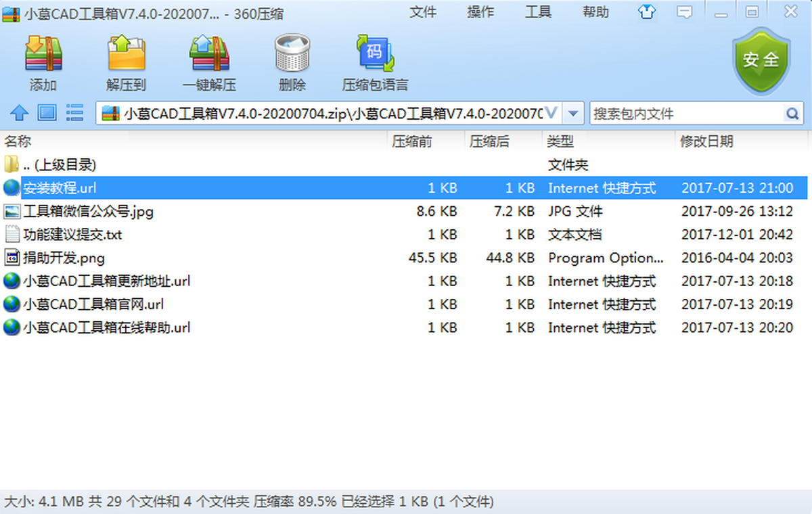Screen dimensions: 812x514
Task: Click the date 2017-07-13 20:18
Action: pos(737,281)
